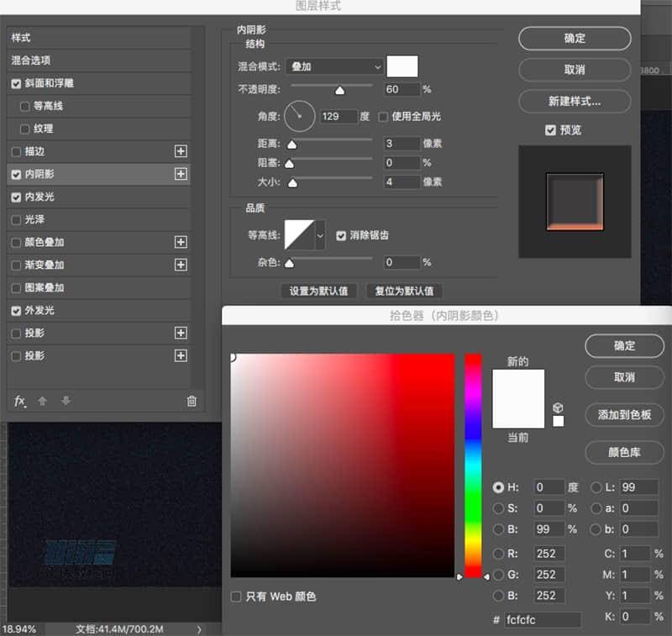The image size is (672, 636).
Task: Add another 颜色叠加 with plus icon
Action: 180,242
